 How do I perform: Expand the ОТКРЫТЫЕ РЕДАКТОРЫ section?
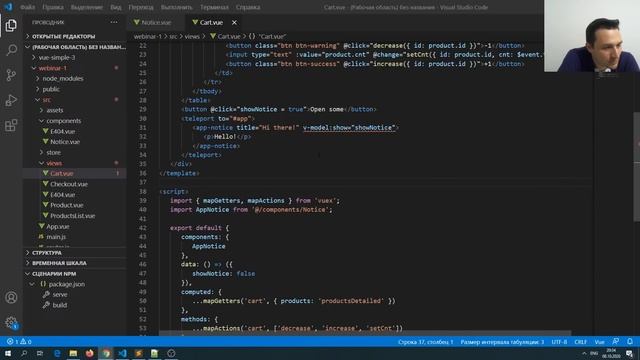(x=75, y=36)
